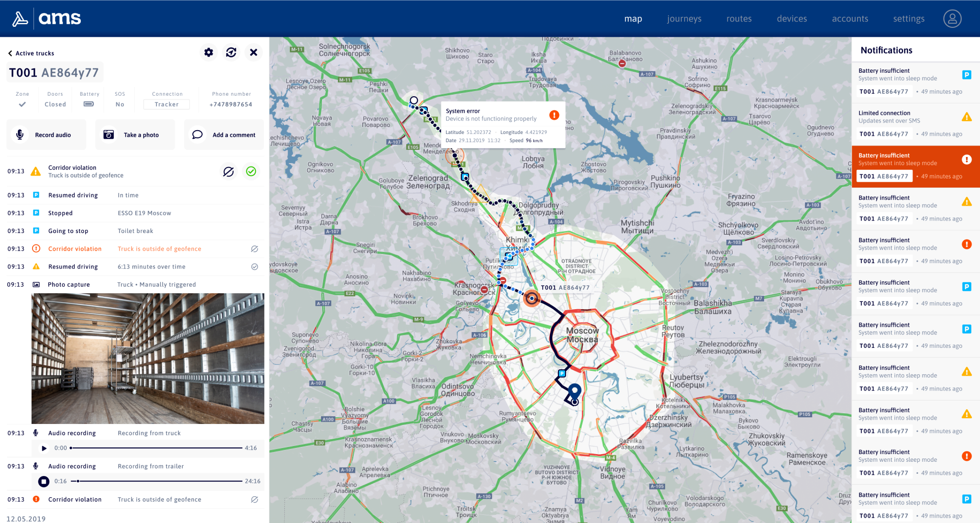This screenshot has height=523, width=980.
Task: Seek on the truck recording progress bar
Action: tap(156, 448)
